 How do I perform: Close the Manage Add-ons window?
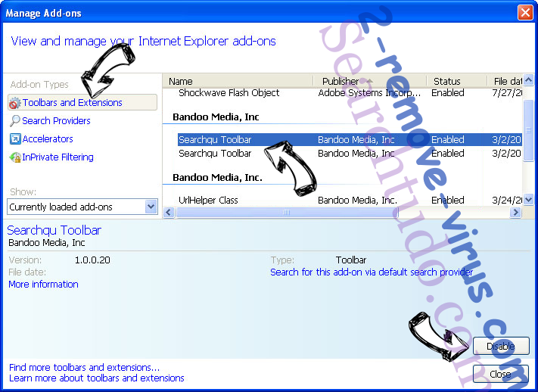click(525, 13)
